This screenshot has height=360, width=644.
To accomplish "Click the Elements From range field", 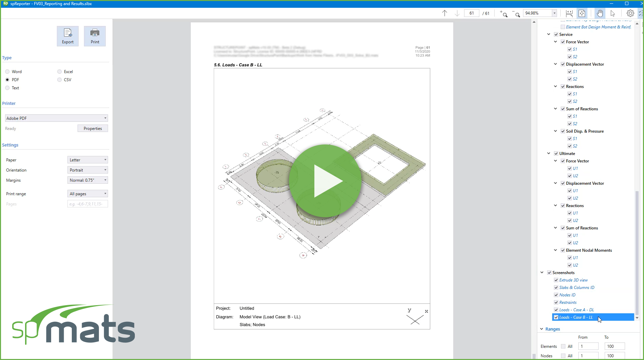I will (588, 346).
